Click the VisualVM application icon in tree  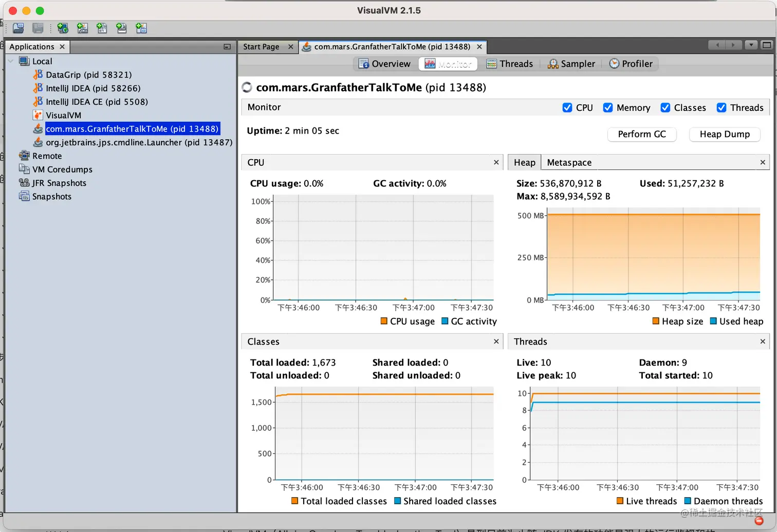38,115
